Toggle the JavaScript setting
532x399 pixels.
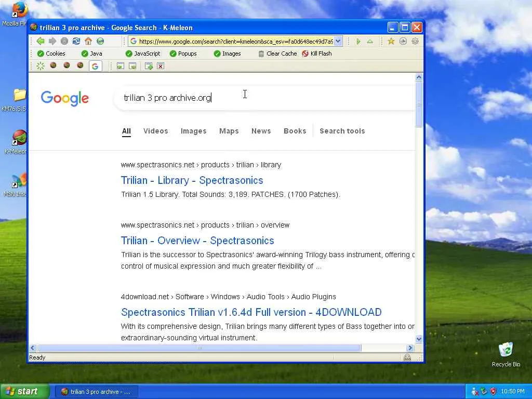click(143, 54)
